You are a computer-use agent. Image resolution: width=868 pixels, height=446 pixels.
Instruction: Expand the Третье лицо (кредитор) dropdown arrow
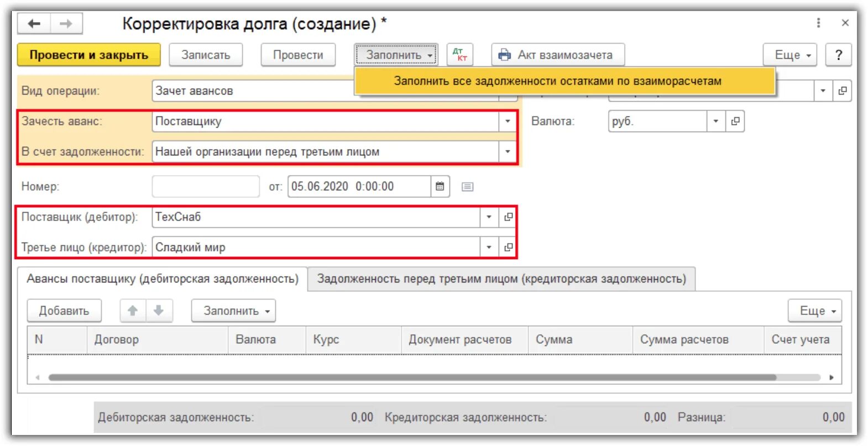(489, 248)
